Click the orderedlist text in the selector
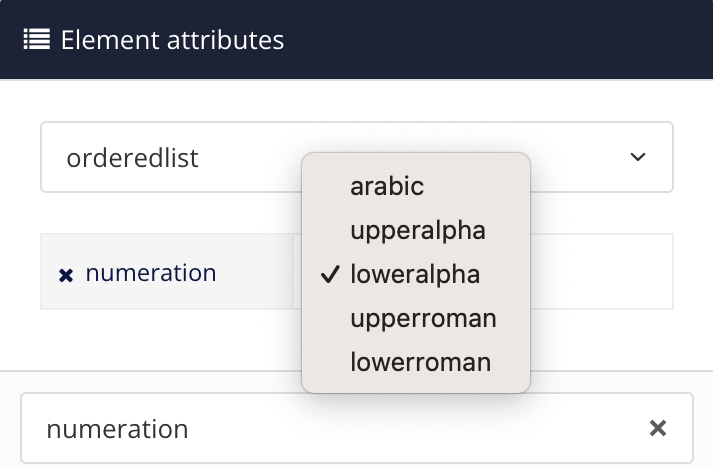 (132, 158)
